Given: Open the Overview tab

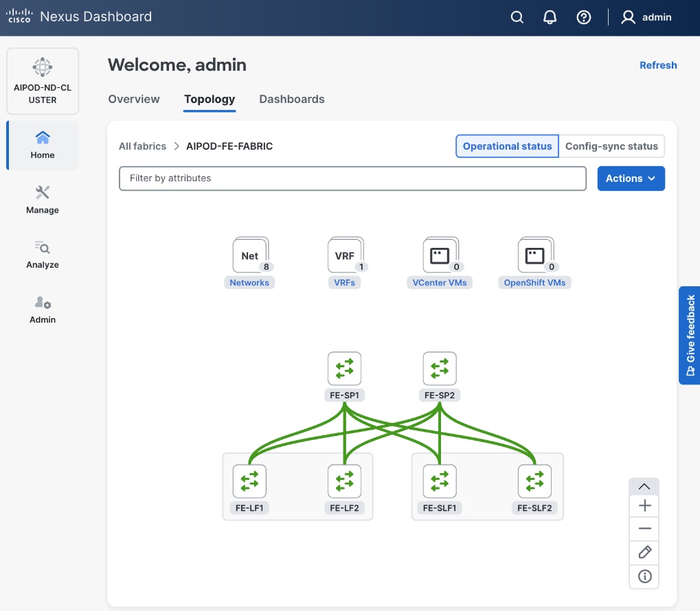Looking at the screenshot, I should (134, 99).
